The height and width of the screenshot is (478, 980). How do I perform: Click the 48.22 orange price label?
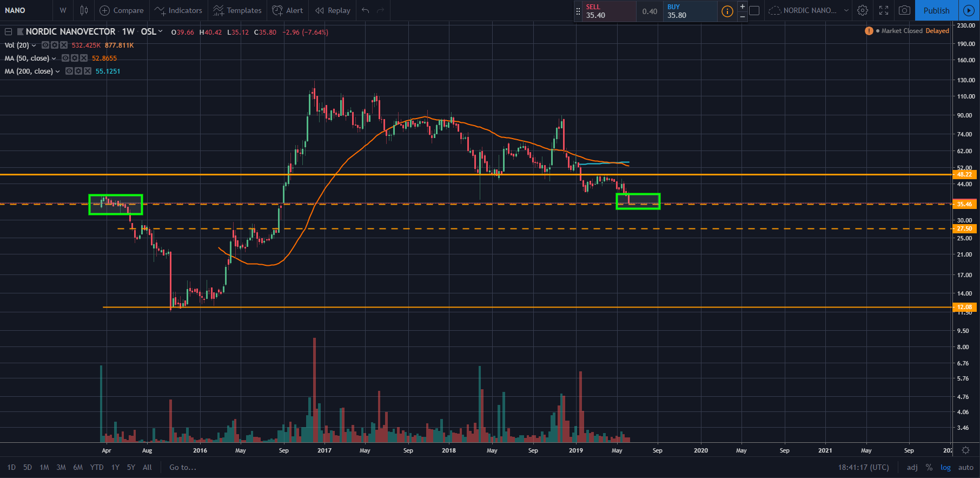coord(964,174)
